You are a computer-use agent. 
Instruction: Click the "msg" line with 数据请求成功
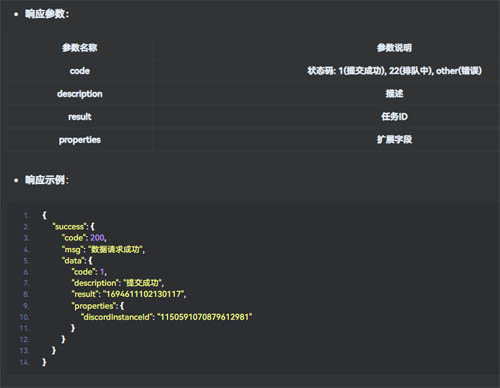point(103,249)
